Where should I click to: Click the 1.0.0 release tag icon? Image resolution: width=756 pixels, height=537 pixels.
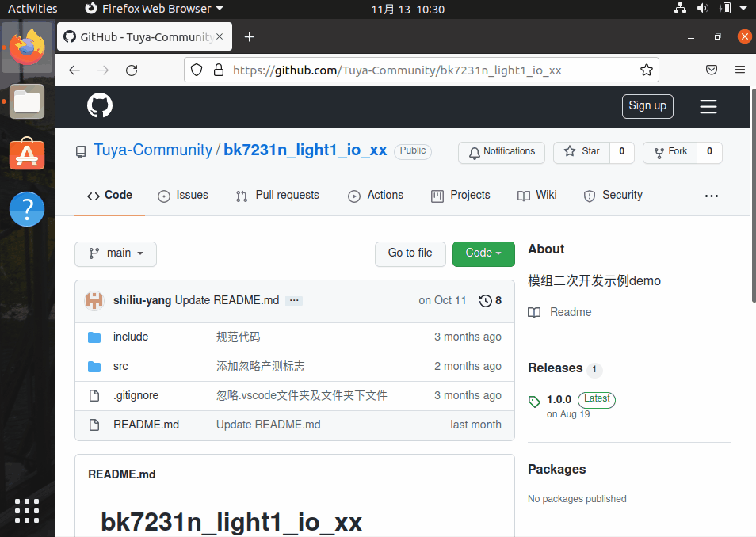pyautogui.click(x=534, y=402)
